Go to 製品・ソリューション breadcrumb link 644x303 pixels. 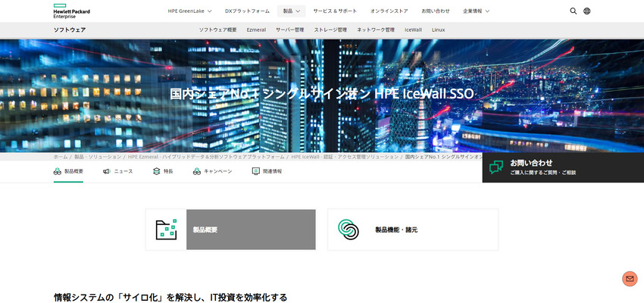(x=98, y=157)
